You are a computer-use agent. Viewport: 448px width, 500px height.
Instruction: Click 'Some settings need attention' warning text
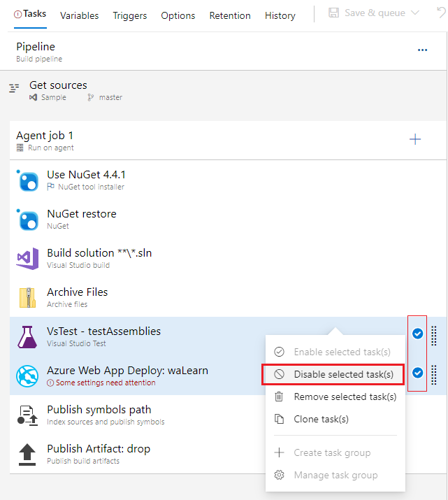(x=106, y=383)
